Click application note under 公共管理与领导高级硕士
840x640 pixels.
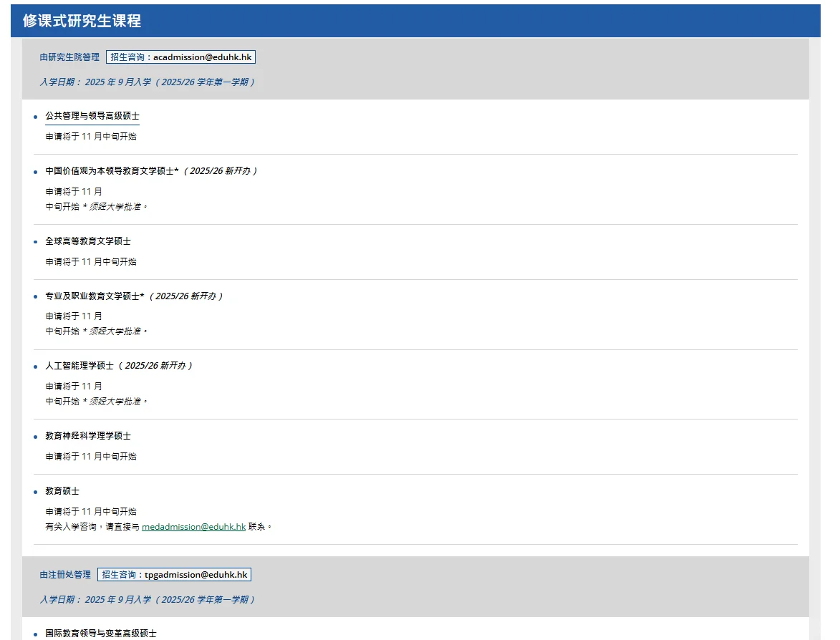click(90, 137)
